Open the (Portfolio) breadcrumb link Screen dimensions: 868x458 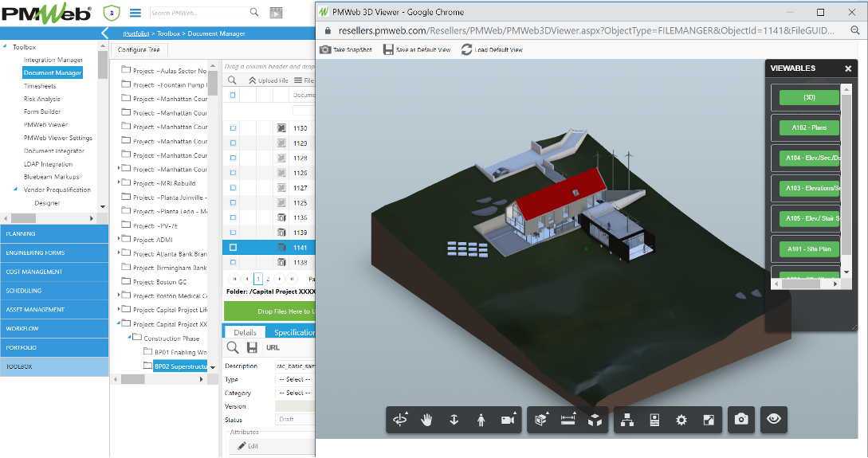tap(136, 33)
